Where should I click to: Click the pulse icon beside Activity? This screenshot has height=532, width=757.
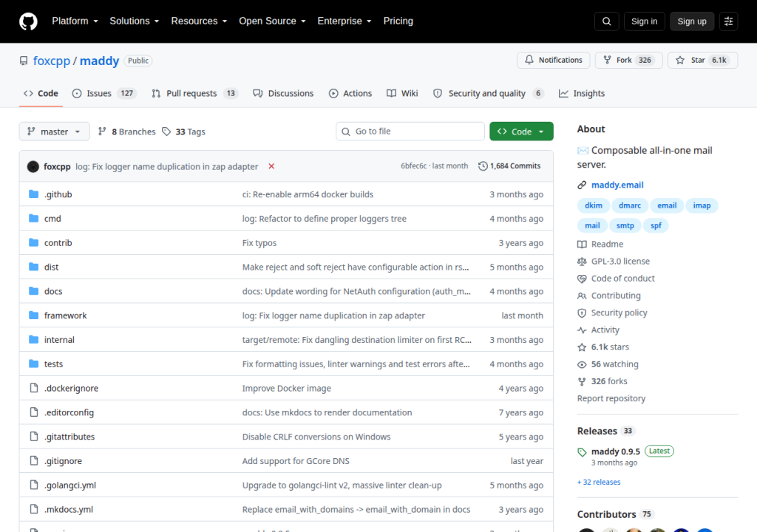coord(582,330)
